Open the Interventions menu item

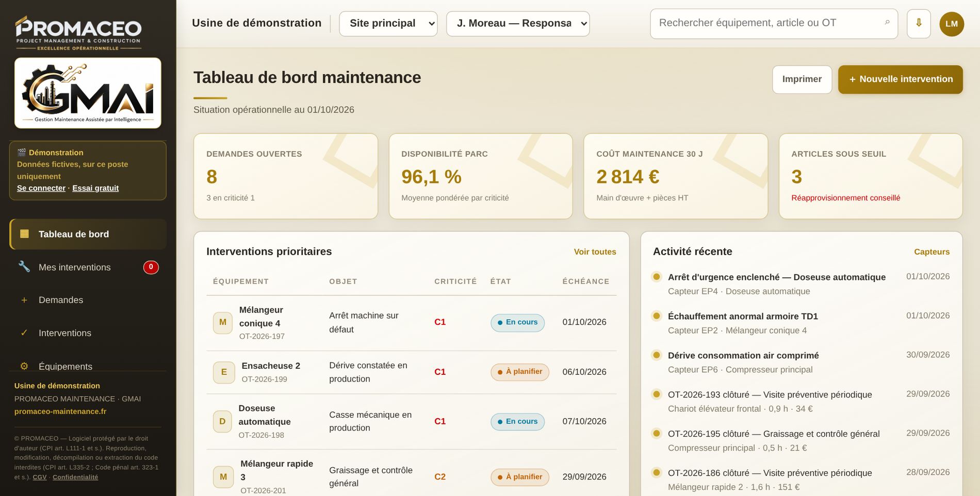88,333
